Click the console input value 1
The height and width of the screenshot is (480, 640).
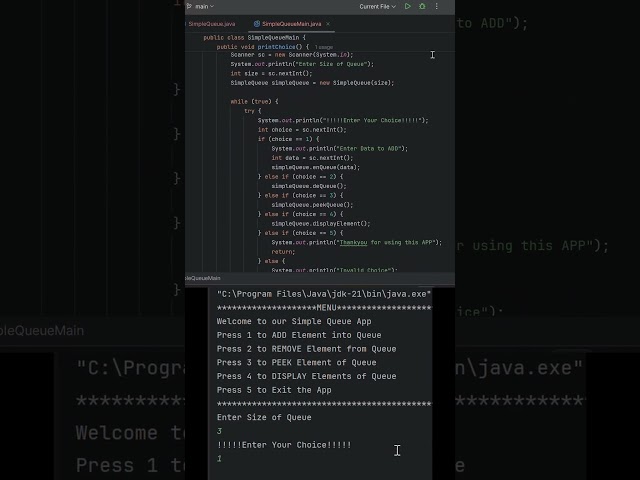click(220, 459)
